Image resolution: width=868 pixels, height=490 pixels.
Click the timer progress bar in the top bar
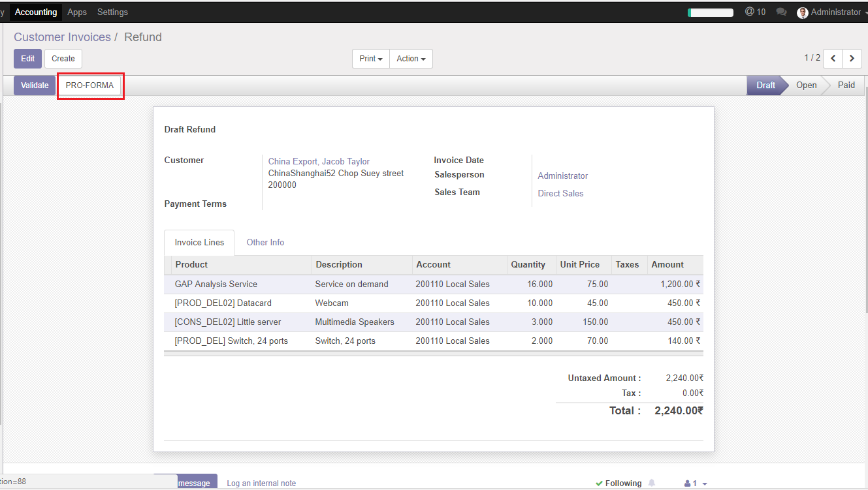point(710,12)
